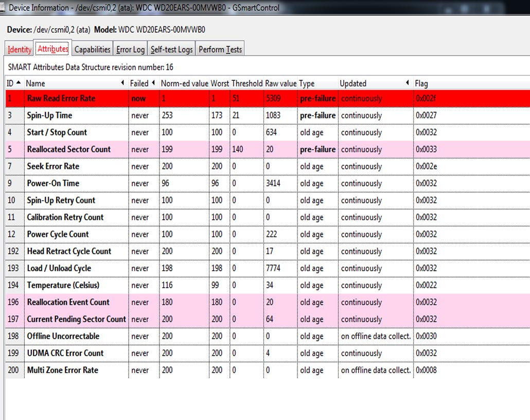Sort by Threshold column header

point(247,83)
